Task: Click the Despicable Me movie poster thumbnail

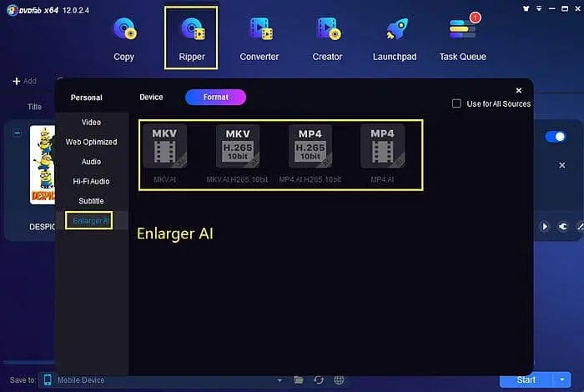Action: tap(43, 164)
